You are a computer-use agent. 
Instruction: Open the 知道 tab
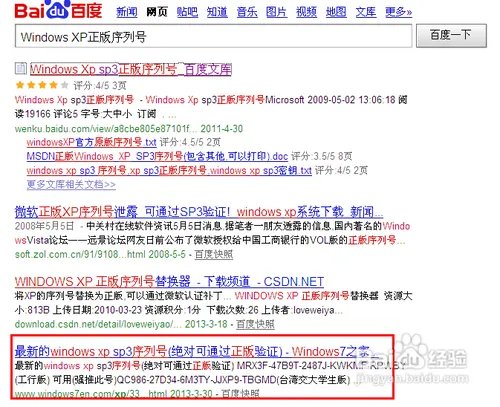tap(217, 12)
